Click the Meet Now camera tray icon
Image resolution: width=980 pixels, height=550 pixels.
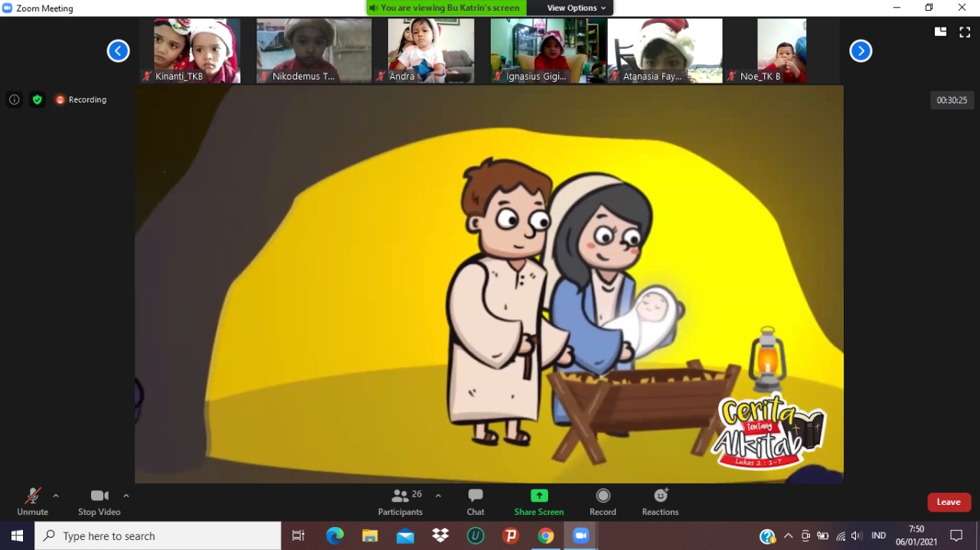[805, 536]
